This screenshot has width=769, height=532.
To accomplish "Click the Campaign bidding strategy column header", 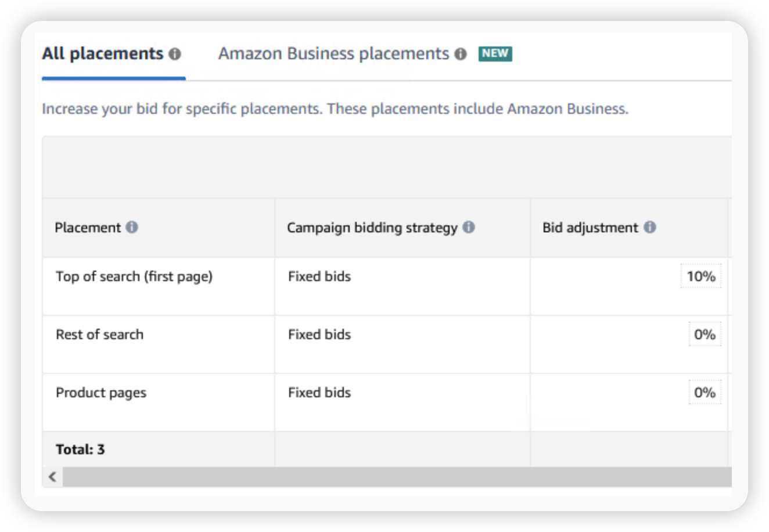I will tap(372, 228).
